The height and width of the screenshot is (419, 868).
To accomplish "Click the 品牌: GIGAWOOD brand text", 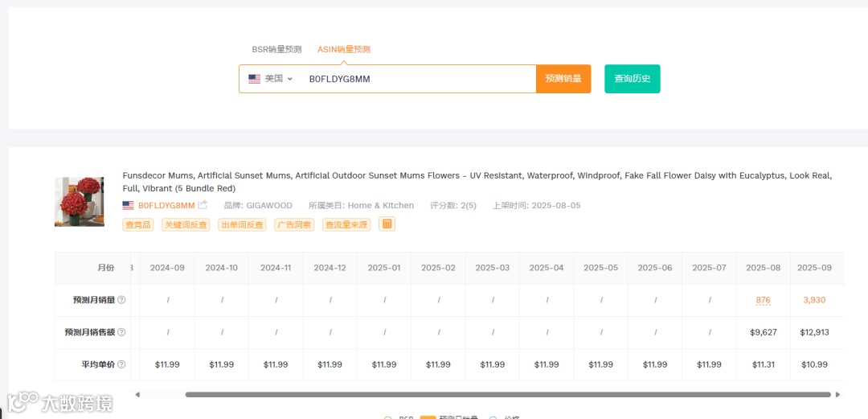I will [258, 205].
